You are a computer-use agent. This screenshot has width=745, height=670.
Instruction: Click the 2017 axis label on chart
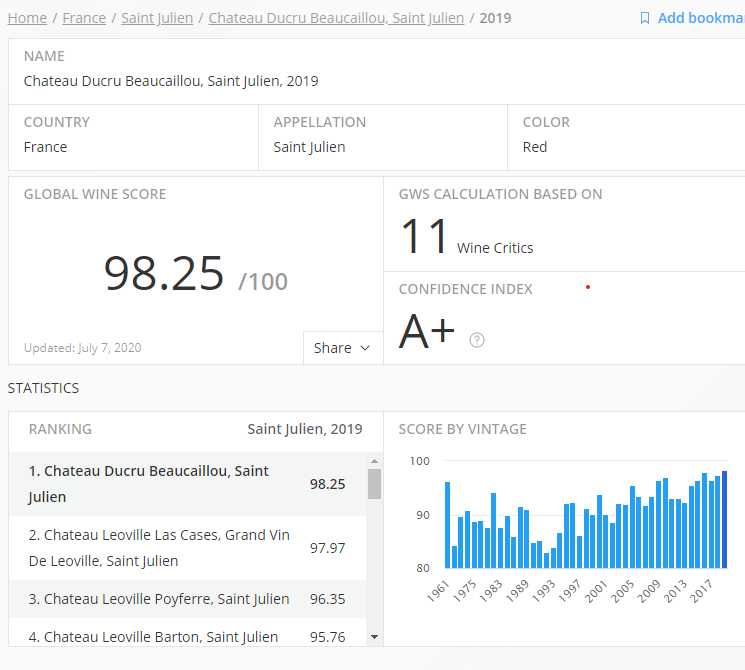click(701, 591)
